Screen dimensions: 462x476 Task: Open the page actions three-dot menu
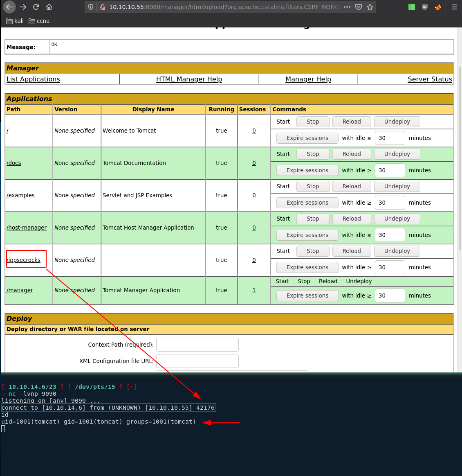pos(347,7)
